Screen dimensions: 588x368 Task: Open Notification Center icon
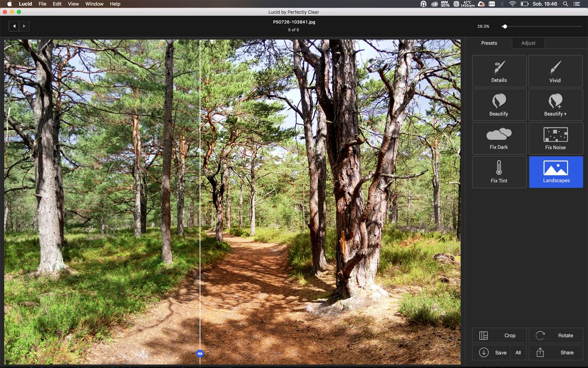tap(577, 4)
